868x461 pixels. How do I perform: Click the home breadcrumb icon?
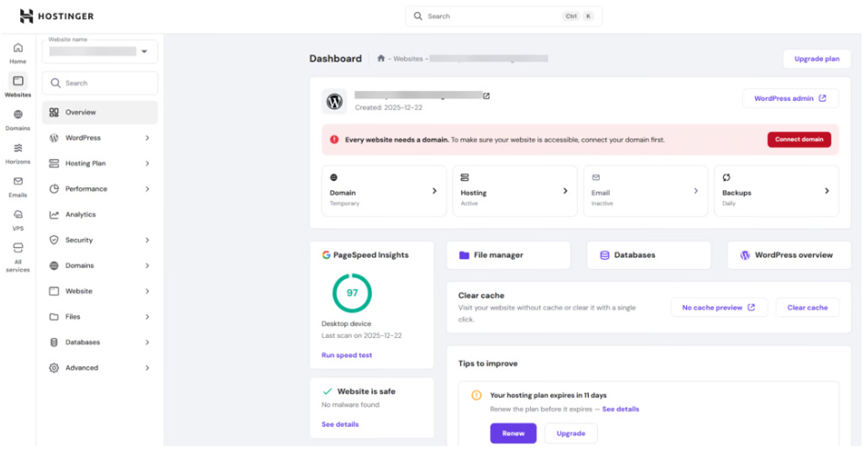click(380, 59)
